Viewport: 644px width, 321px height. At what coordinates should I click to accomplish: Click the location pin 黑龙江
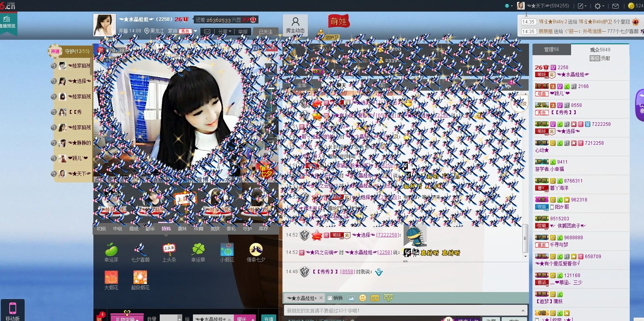tap(147, 31)
